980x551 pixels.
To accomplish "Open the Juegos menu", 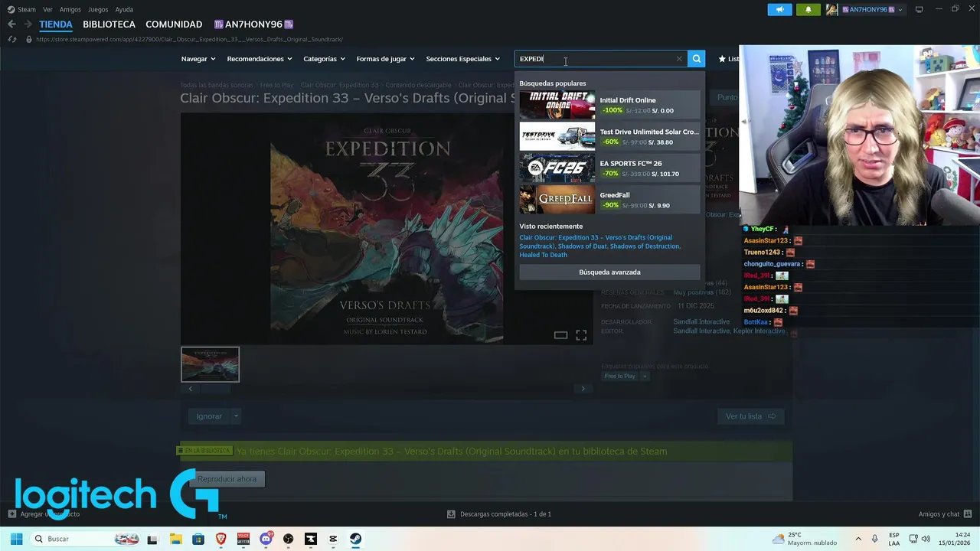I will tap(98, 9).
